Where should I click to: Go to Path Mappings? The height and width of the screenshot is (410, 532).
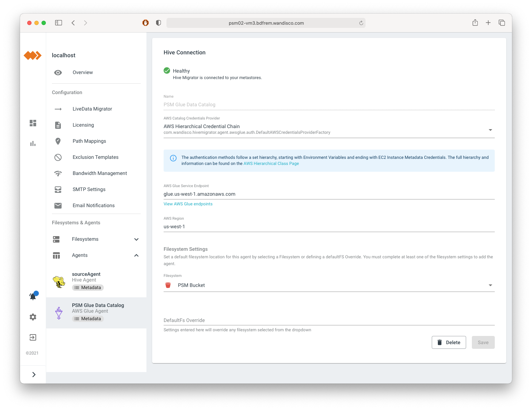click(x=89, y=141)
